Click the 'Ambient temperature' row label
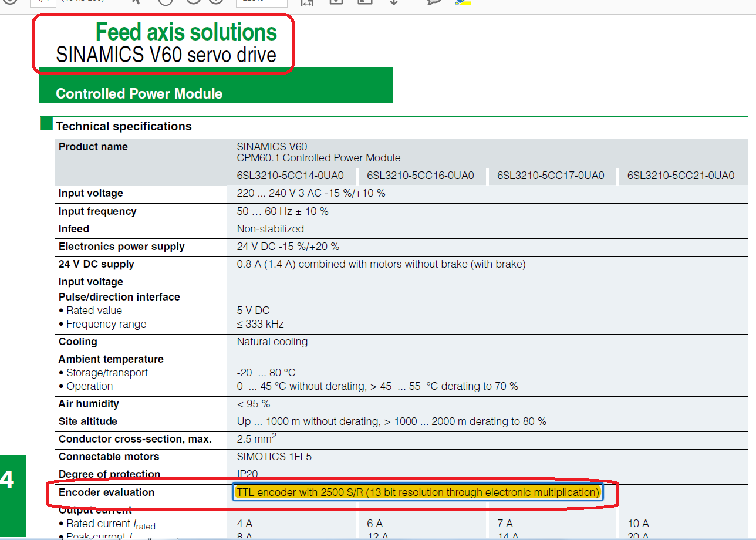This screenshot has height=540, width=756. [111, 359]
